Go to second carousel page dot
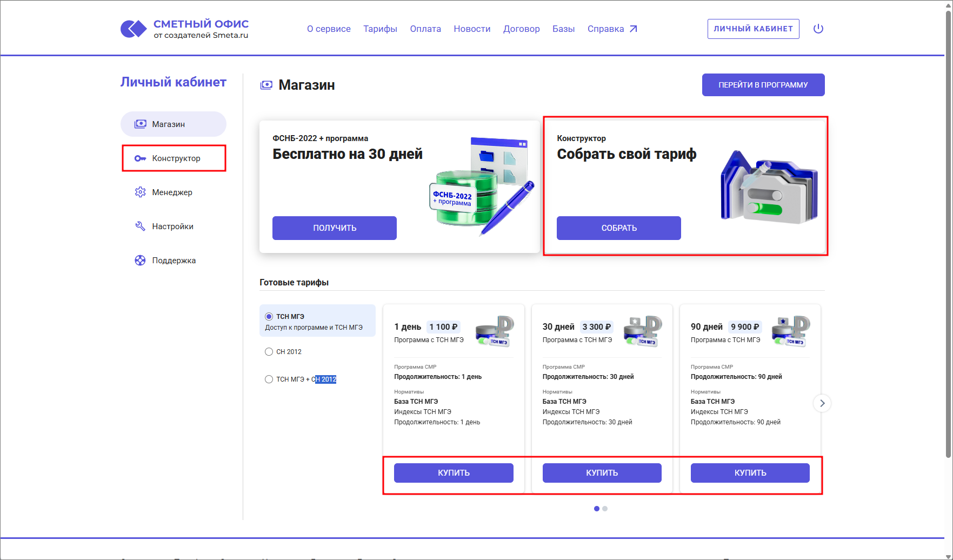The width and height of the screenshot is (953, 560). pos(605,509)
